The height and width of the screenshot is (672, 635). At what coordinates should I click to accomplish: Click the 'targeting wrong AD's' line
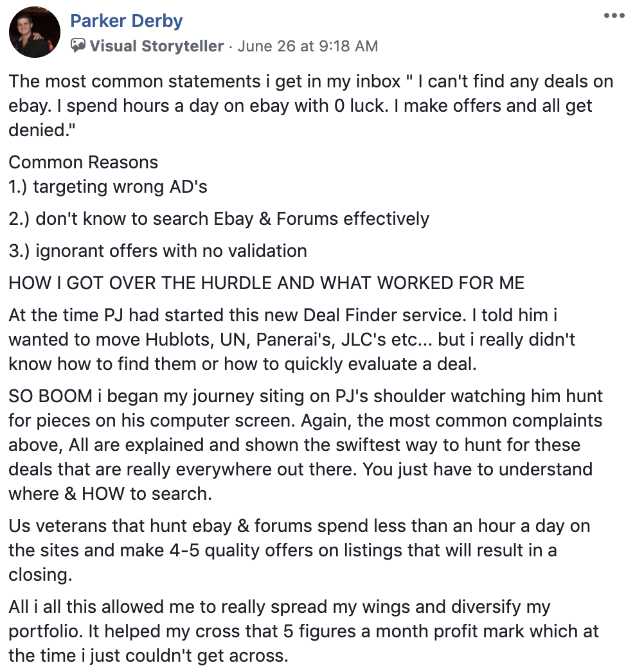(107, 187)
